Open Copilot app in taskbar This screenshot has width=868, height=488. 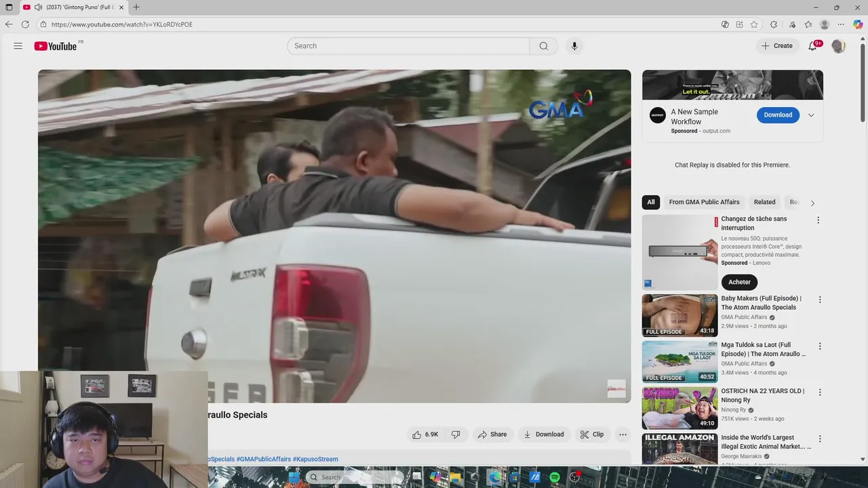435,477
